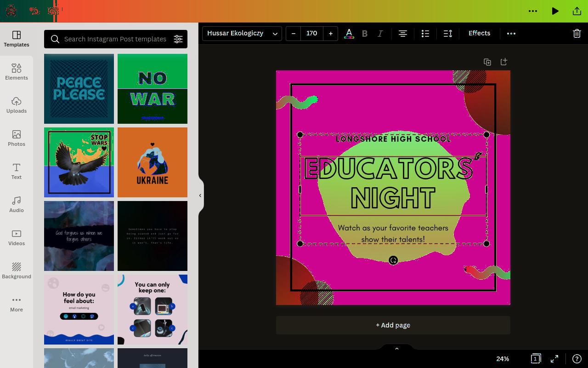Image resolution: width=588 pixels, height=368 pixels.
Task: Open the search filter options icon
Action: [x=178, y=39]
